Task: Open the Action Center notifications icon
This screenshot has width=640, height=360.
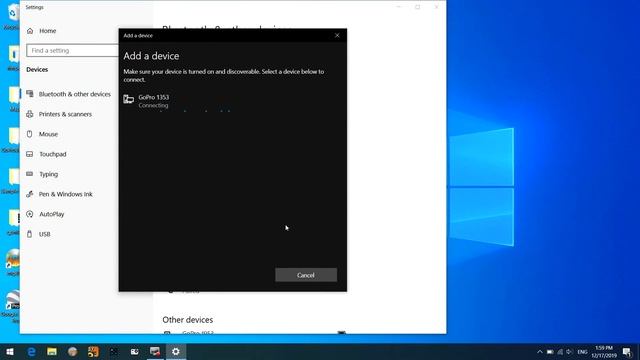Action: click(x=627, y=351)
